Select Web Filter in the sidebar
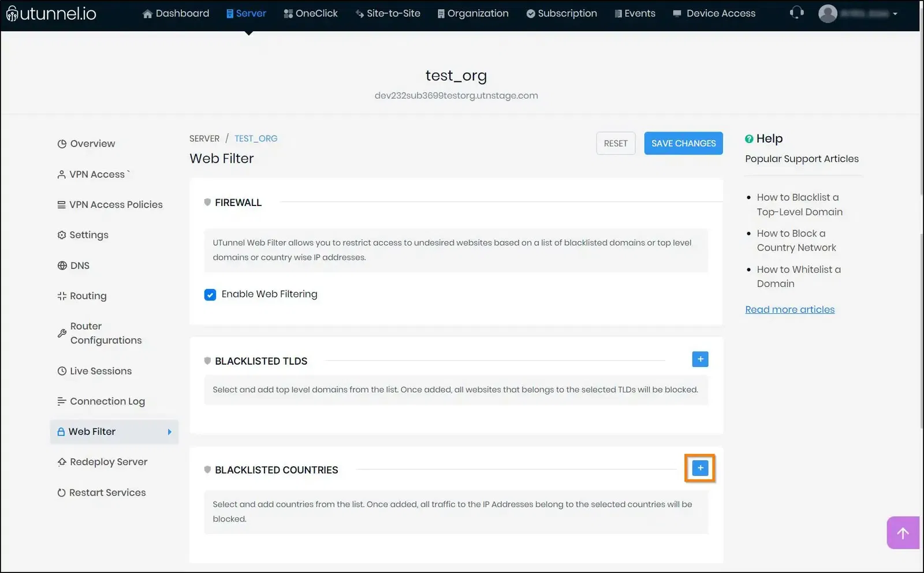Screen dimensions: 924x573 114,432
